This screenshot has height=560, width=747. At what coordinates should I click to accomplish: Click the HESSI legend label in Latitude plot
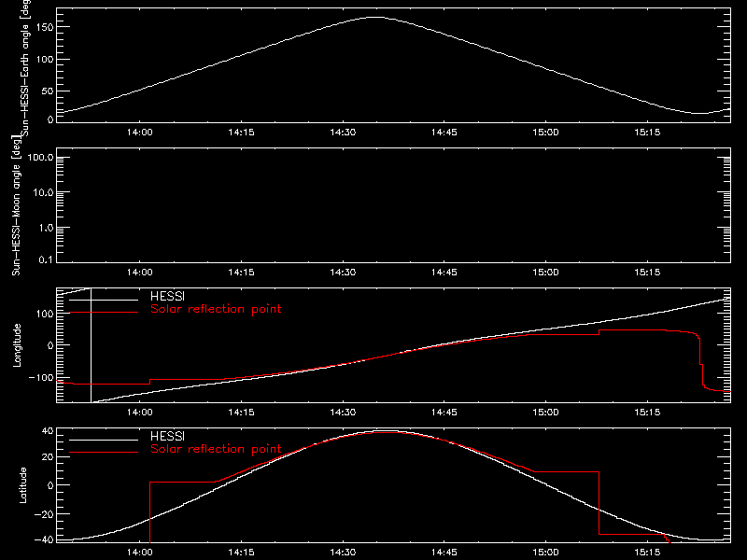tap(167, 436)
